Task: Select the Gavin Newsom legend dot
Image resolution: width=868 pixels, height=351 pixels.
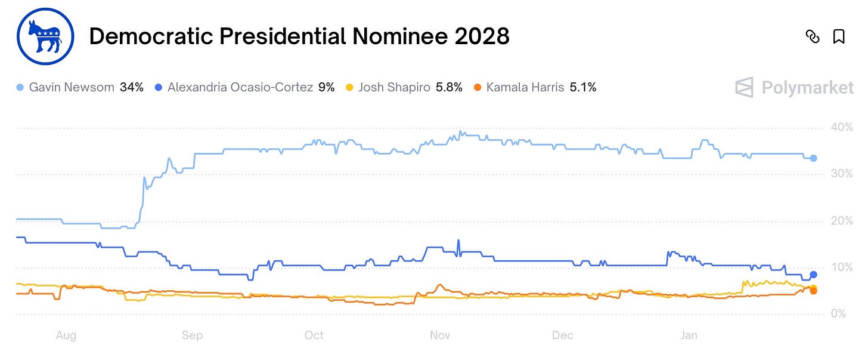Action: (21, 88)
